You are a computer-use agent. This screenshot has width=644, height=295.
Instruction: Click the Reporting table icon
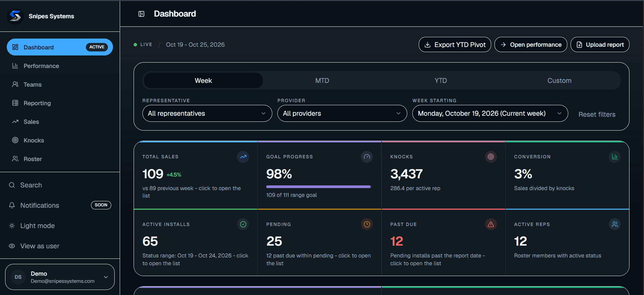(x=15, y=103)
